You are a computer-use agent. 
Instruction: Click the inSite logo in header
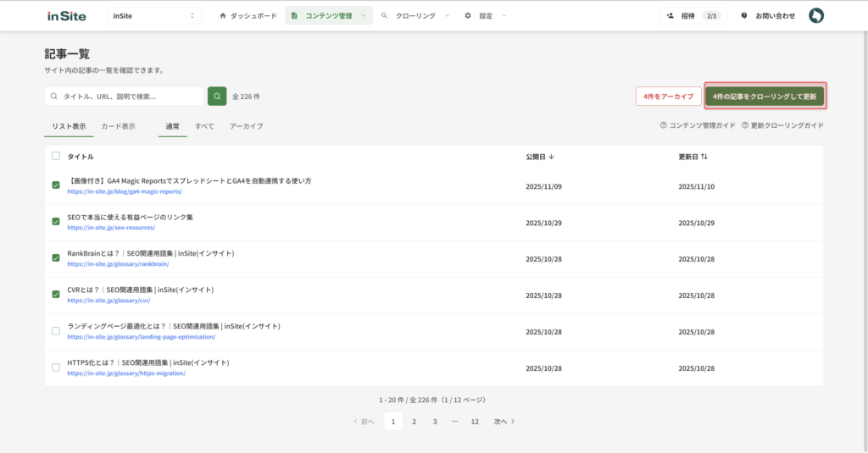[x=66, y=15]
